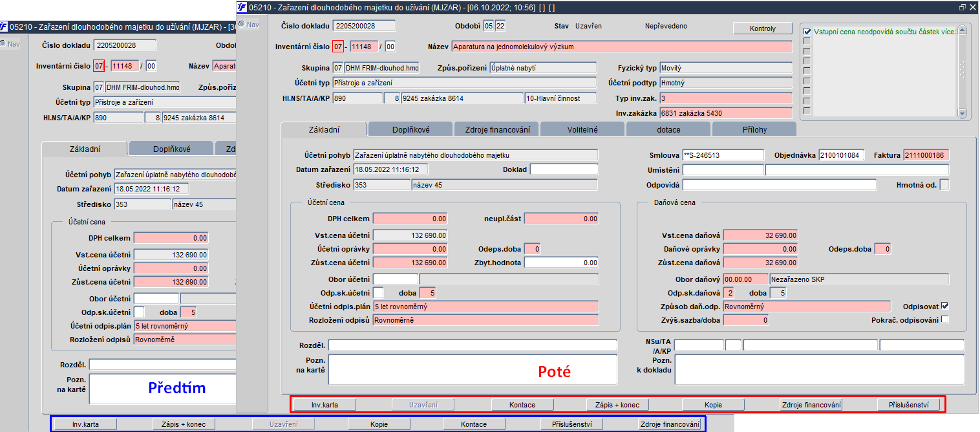Toggle the Odpisovat checkbox
Screen dimensions: 980x432
tap(945, 306)
